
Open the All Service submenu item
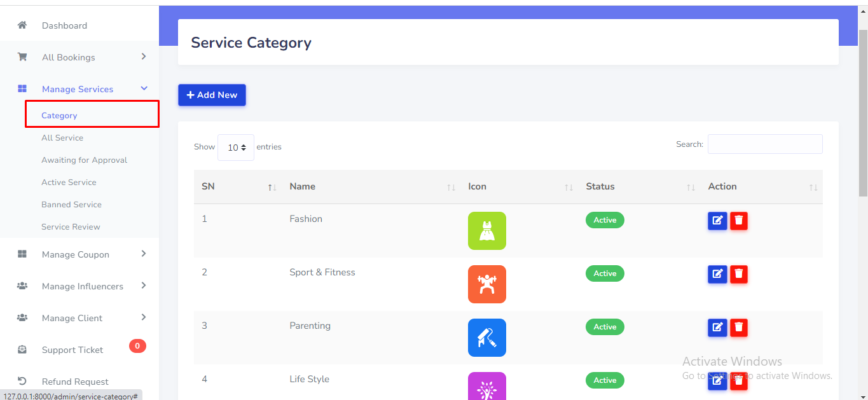coord(62,138)
